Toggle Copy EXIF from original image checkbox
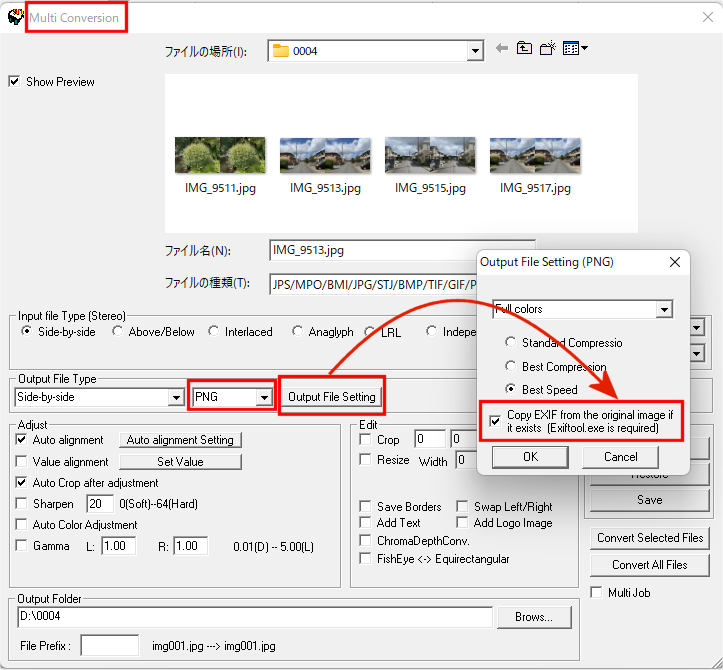 tap(495, 421)
